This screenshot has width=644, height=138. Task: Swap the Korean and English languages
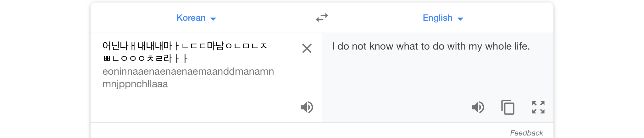tap(322, 18)
